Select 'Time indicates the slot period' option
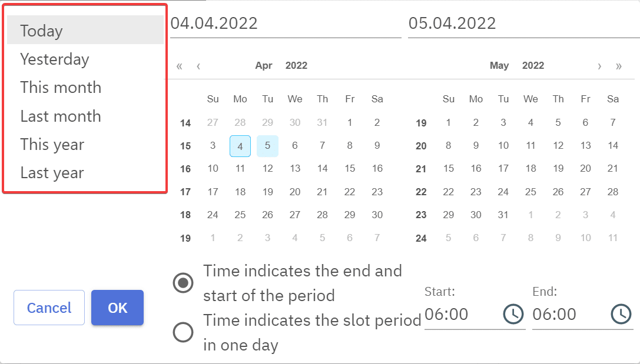The image size is (640, 364). click(183, 332)
